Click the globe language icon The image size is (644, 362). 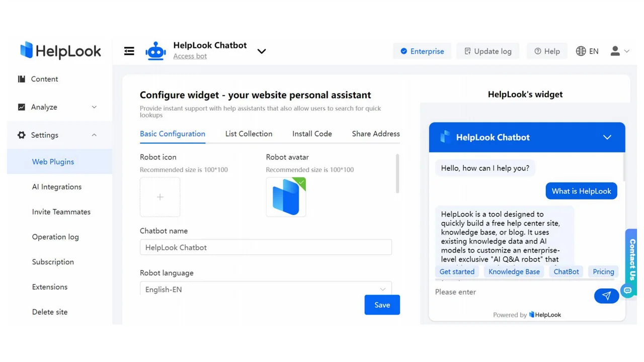click(581, 51)
